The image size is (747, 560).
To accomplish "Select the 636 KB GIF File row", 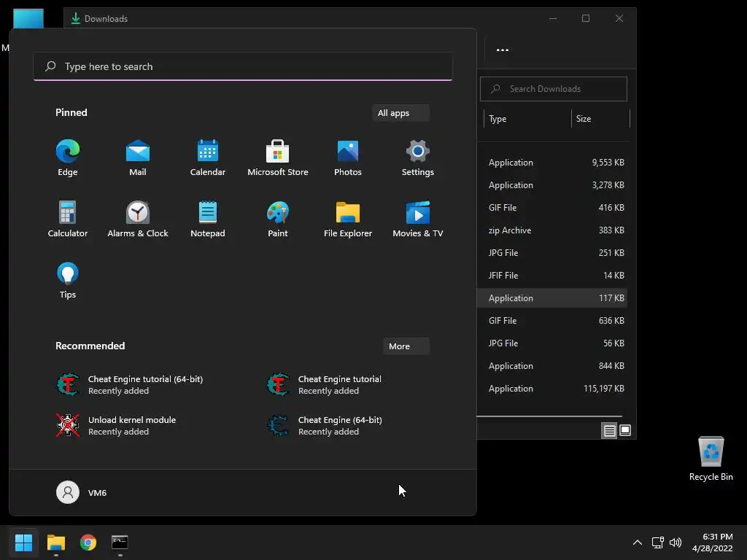I will coord(553,321).
